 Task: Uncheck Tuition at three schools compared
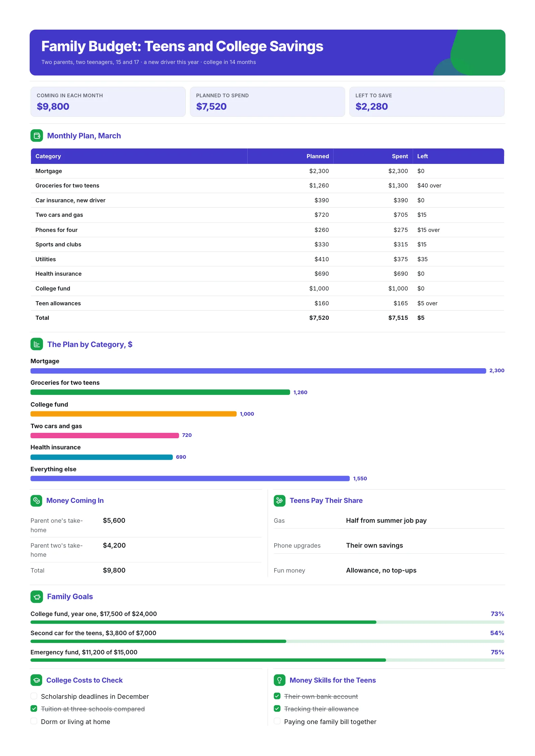(x=34, y=709)
